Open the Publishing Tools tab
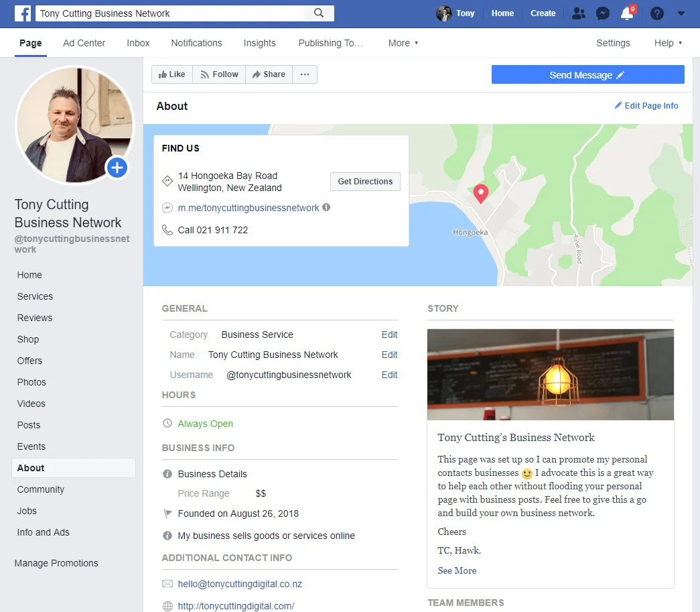Screen dimensions: 700x612 click(330, 43)
